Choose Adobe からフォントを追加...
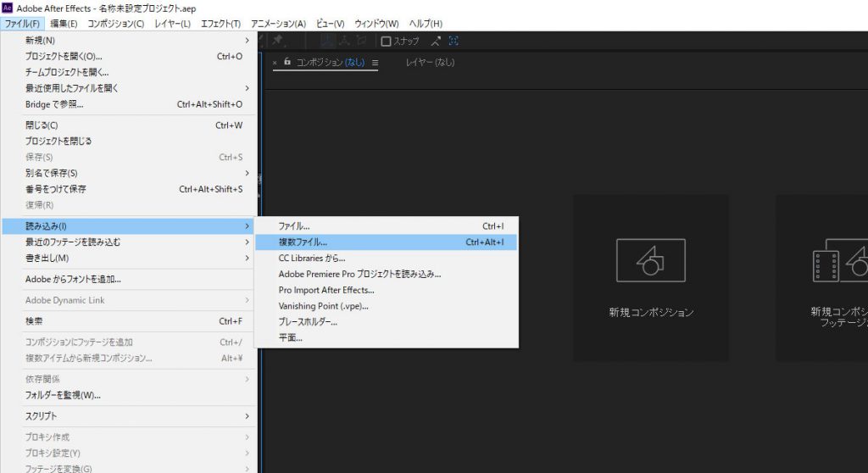 click(x=128, y=279)
